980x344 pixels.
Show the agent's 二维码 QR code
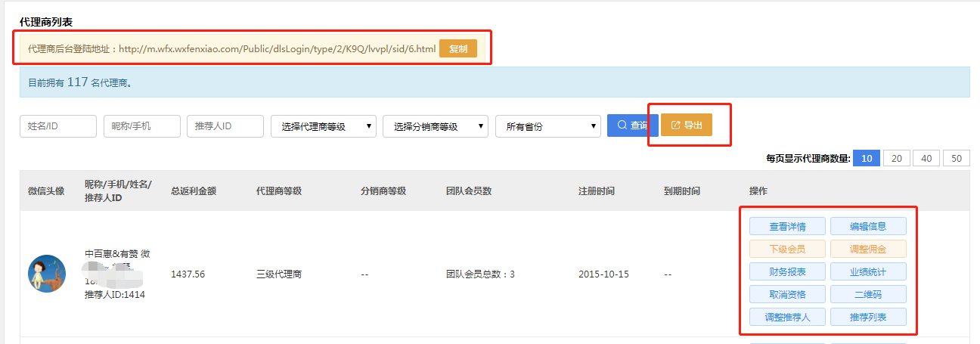[x=867, y=294]
